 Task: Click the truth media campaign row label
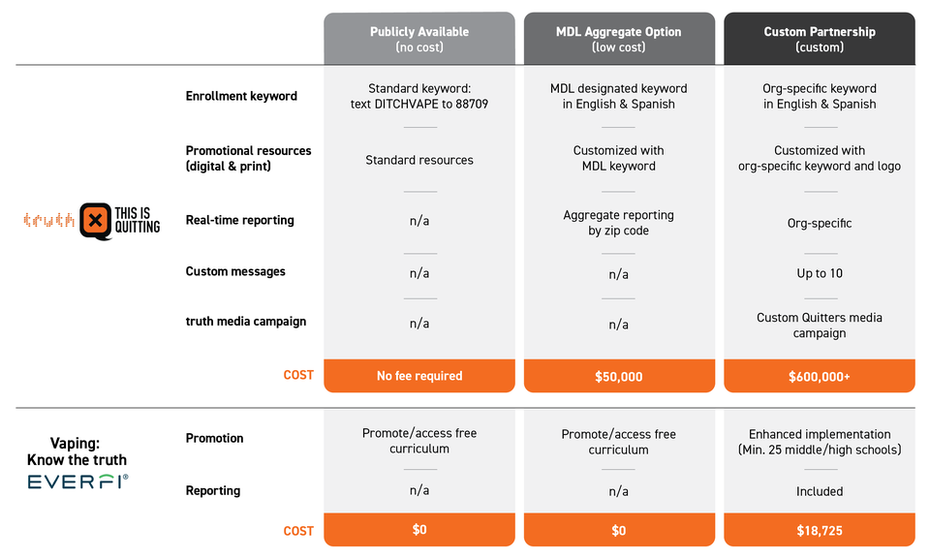(x=245, y=322)
